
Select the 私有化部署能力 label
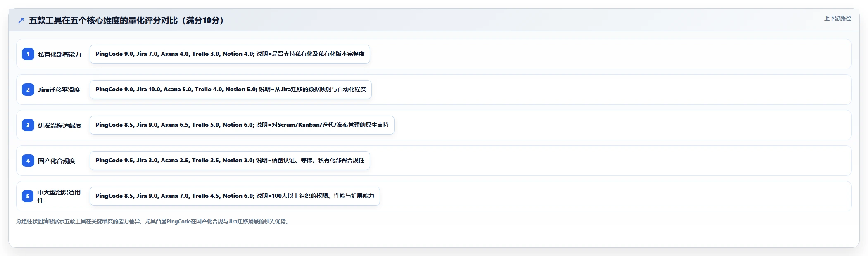pyautogui.click(x=59, y=54)
